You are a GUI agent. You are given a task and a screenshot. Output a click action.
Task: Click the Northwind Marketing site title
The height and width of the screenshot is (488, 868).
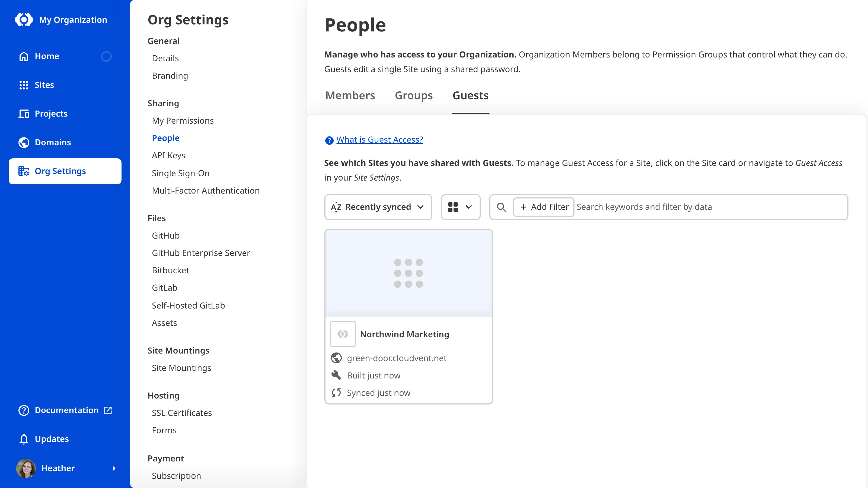click(x=404, y=334)
